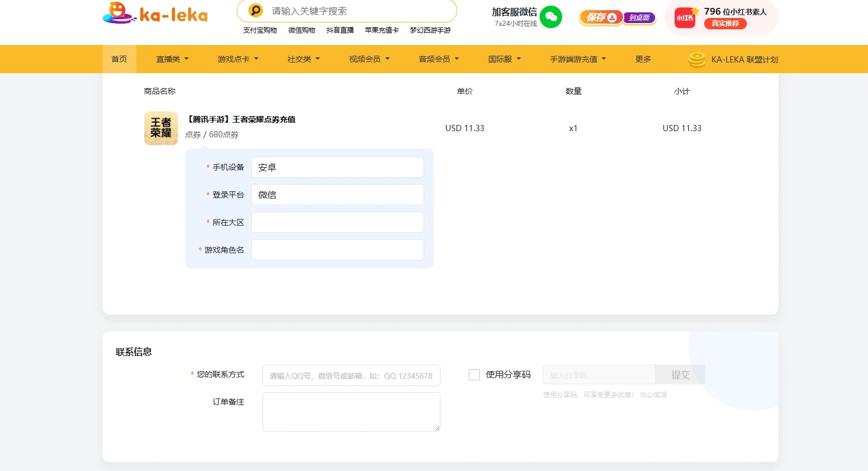The height and width of the screenshot is (471, 868).
Task: Click the download icon inside the 保存 button
Action: pyautogui.click(x=612, y=17)
